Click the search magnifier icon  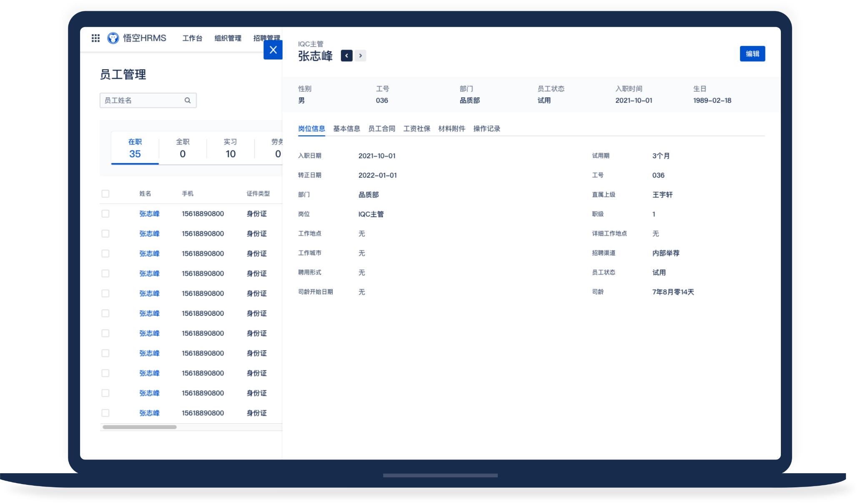188,100
